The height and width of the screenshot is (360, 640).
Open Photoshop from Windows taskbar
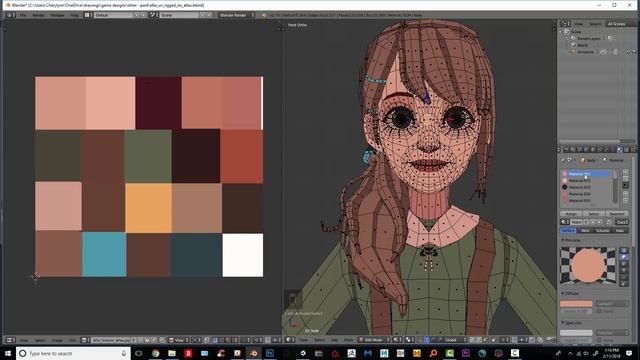pyautogui.click(x=270, y=353)
